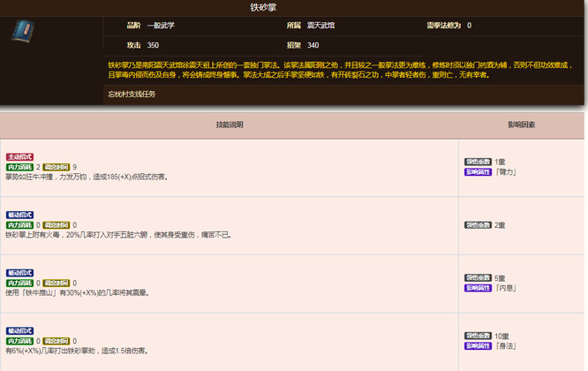Screen dimensions: 588x371
Task: Click the 领悟重数 badge beside 2重
Action: [x=479, y=225]
